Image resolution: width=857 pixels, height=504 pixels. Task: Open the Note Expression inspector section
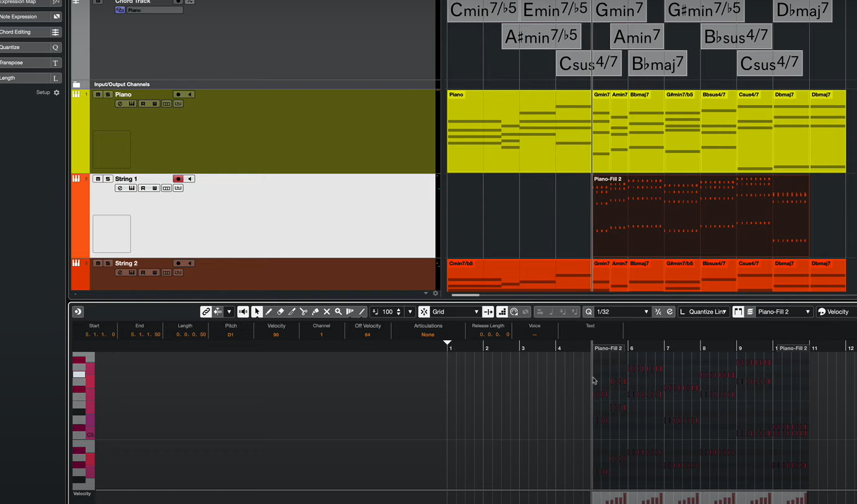pyautogui.click(x=30, y=17)
